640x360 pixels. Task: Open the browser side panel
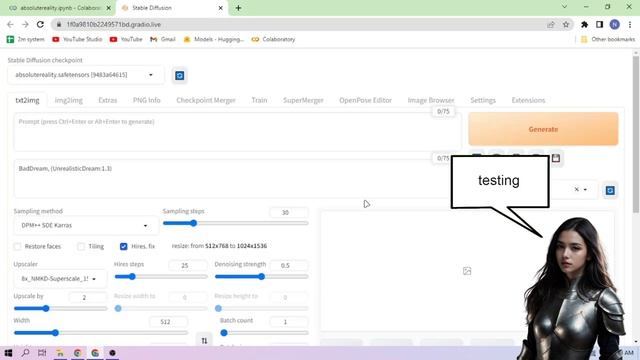599,24
